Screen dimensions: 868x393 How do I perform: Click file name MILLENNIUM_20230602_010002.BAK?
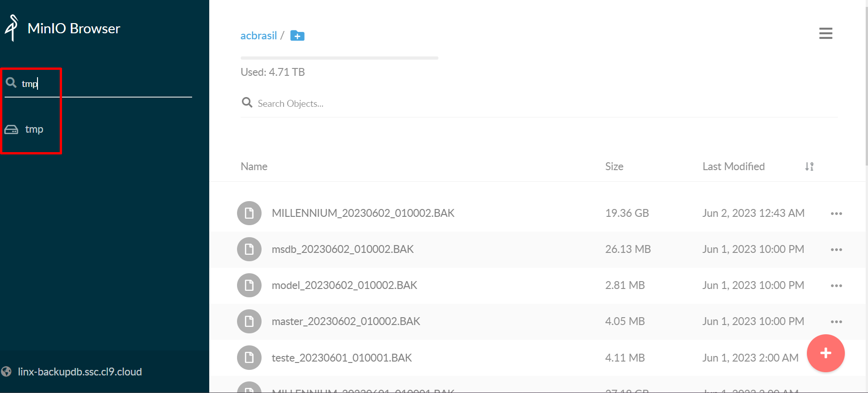pos(363,213)
